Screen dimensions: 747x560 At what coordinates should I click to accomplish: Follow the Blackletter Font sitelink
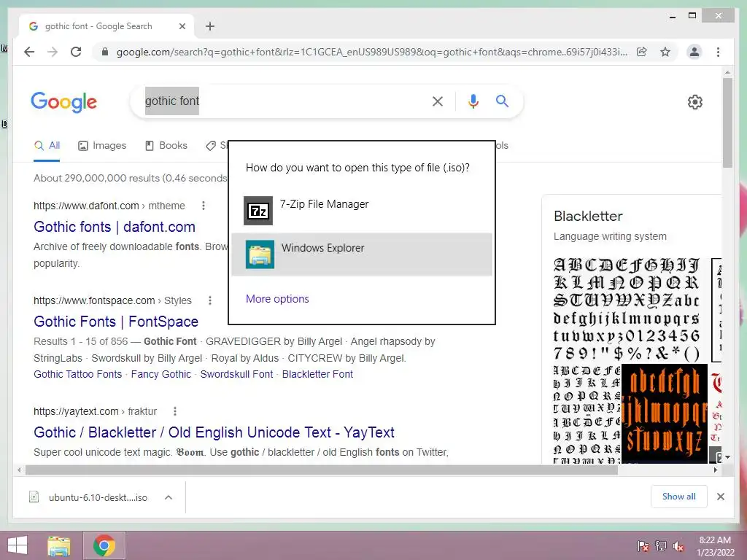pyautogui.click(x=318, y=374)
